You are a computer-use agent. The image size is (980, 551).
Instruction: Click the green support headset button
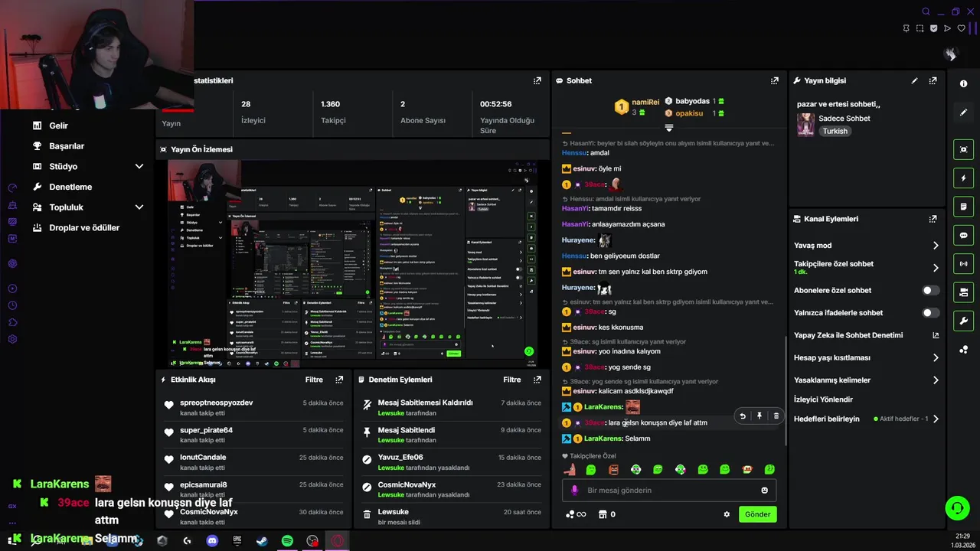tap(957, 507)
